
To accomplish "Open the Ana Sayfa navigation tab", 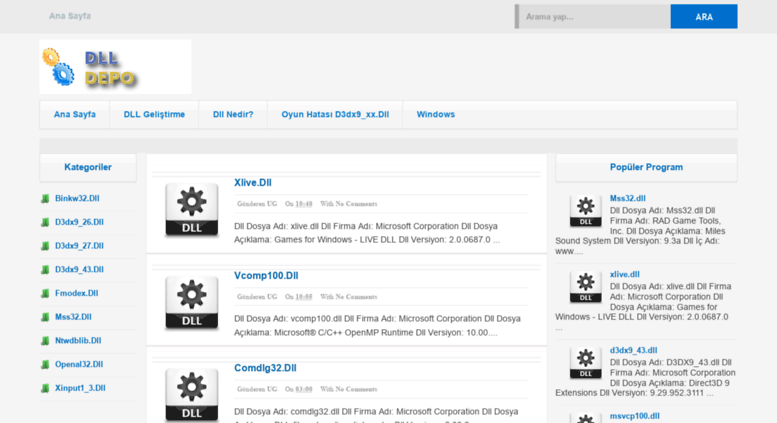I will tap(75, 114).
